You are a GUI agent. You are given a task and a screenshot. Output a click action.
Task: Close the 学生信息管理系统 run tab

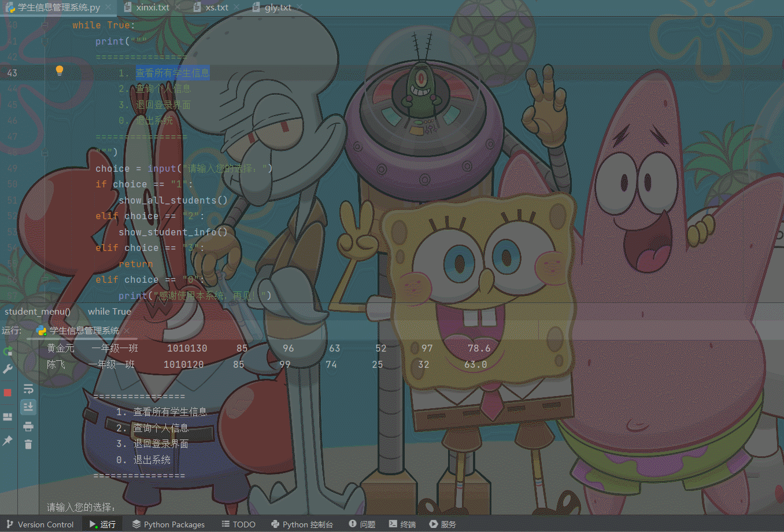click(127, 331)
